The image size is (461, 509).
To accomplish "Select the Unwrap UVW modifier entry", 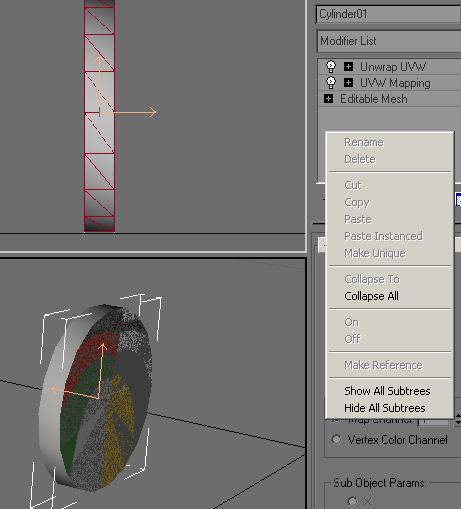I will 392,67.
